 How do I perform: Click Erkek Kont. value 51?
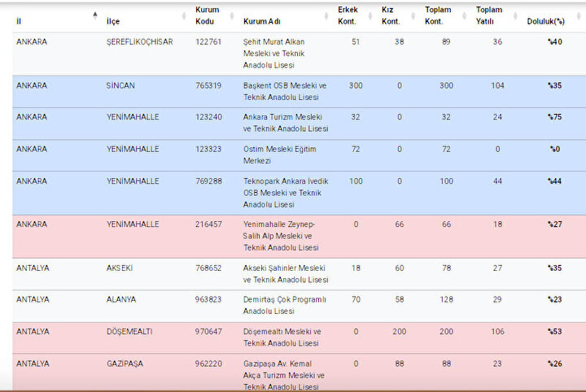356,41
